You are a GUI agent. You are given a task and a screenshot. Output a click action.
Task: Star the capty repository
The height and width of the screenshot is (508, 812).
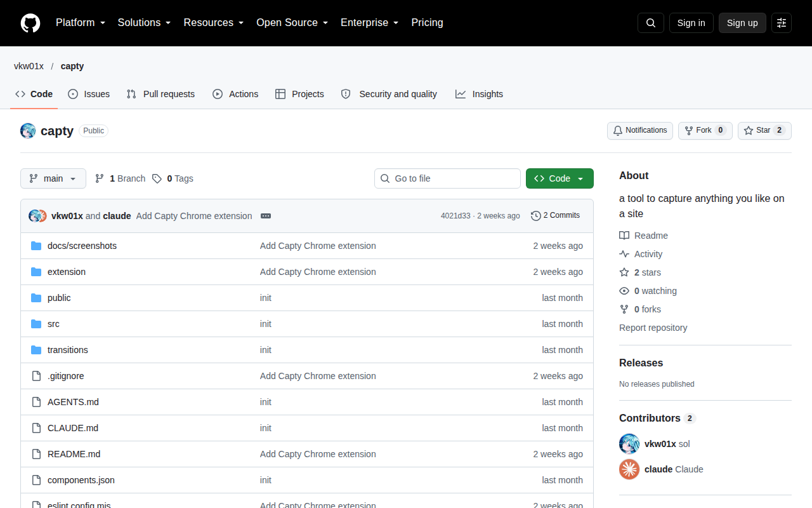point(764,130)
